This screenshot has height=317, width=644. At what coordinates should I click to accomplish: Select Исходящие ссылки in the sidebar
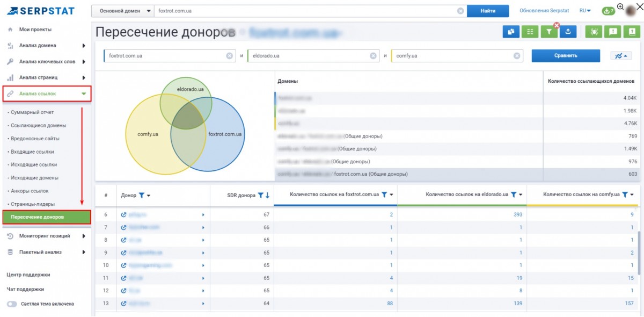tap(34, 164)
